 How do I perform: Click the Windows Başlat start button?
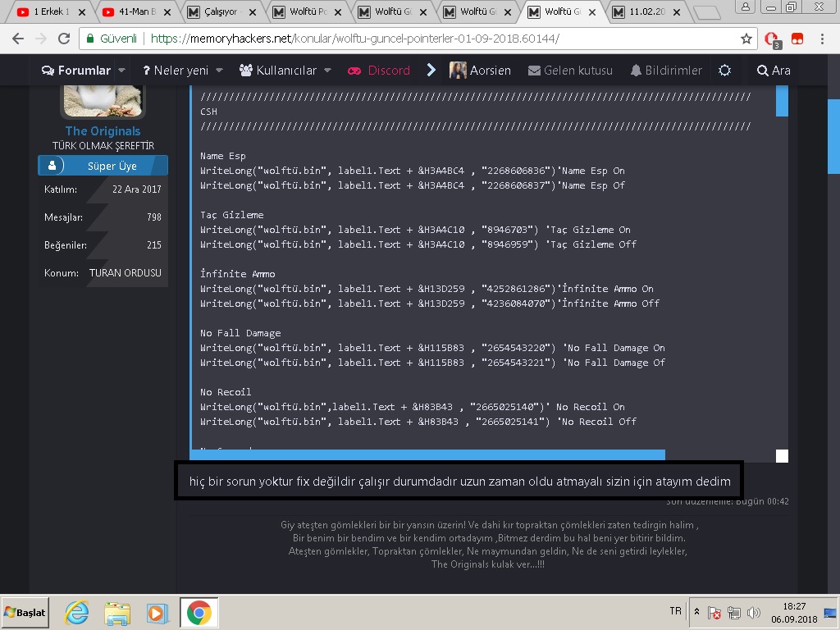pos(25,612)
